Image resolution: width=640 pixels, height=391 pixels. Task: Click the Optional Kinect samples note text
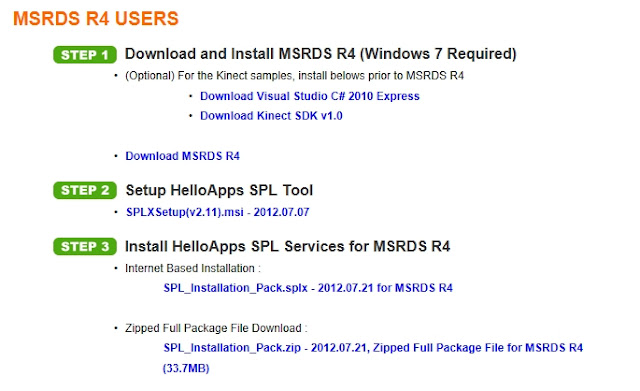click(294, 76)
